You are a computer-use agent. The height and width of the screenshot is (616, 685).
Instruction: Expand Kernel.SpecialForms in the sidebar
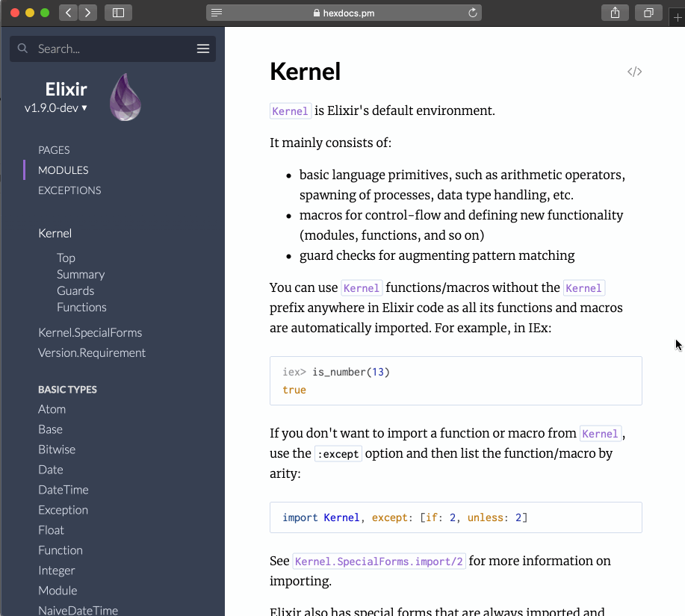tap(90, 333)
